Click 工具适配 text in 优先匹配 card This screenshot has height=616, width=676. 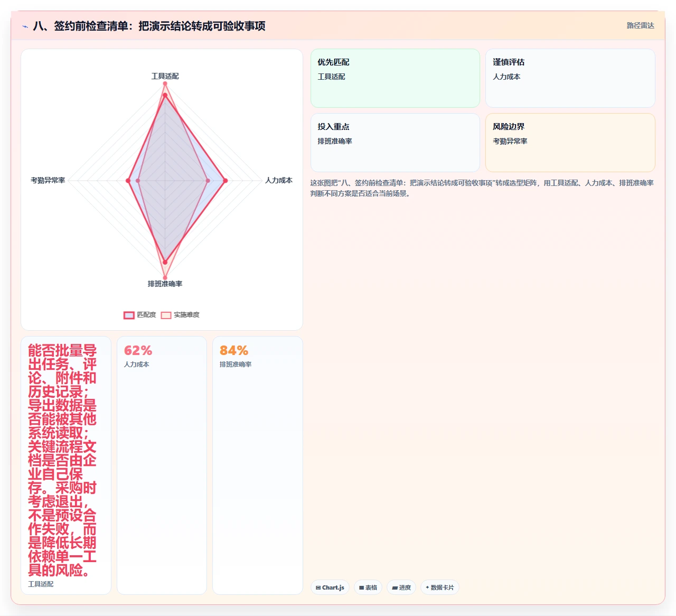click(x=331, y=77)
